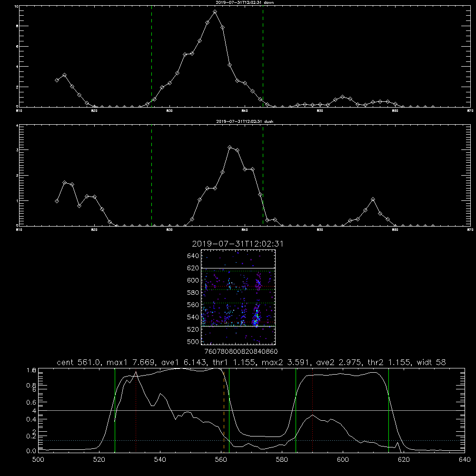Viewport: 476px width, 476px height.
Task: Select the highest peak marker in dusk plot
Action: tap(230, 148)
